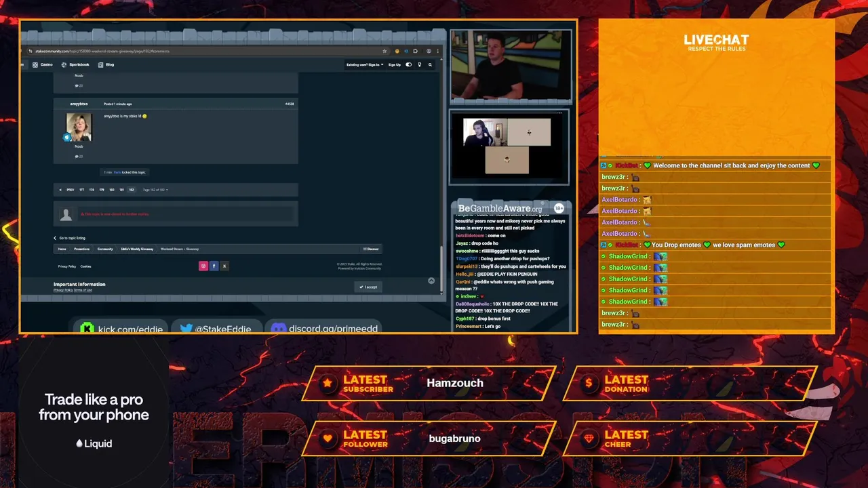This screenshot has width=868, height=488.
Task: Click Eddie's Weekly Giveaway breadcrumb
Action: pyautogui.click(x=137, y=249)
